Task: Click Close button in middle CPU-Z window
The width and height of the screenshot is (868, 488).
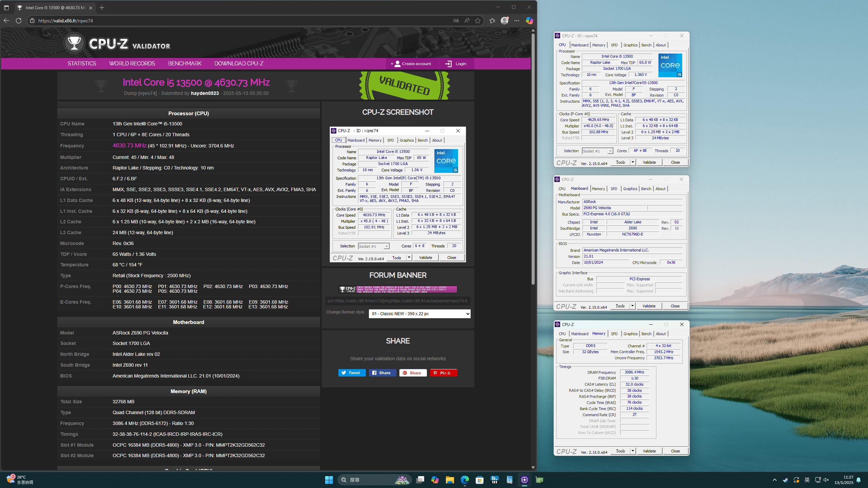Action: click(675, 306)
